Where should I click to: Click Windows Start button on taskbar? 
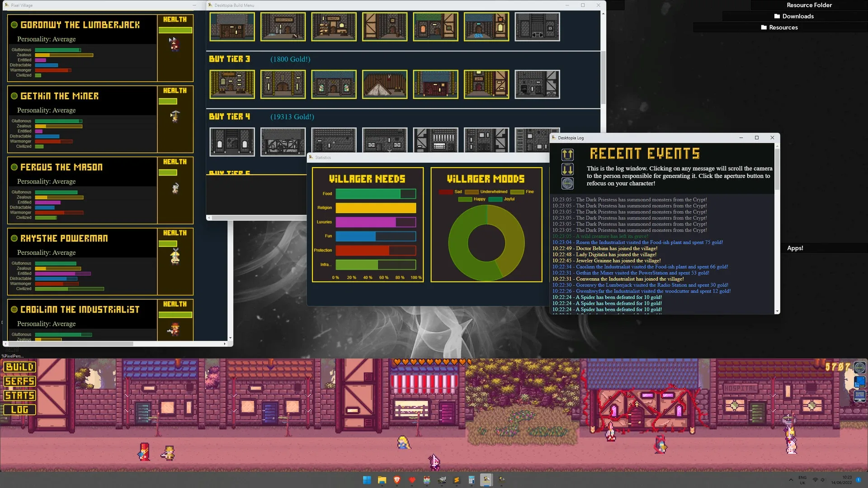point(367,480)
